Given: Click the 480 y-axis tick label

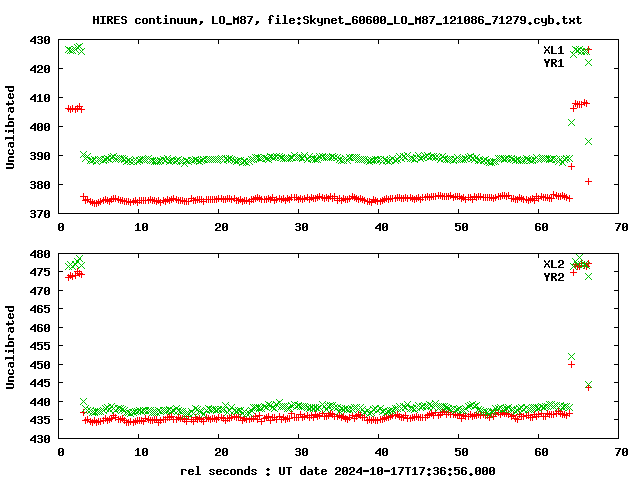Looking at the screenshot, I should 40,254.
